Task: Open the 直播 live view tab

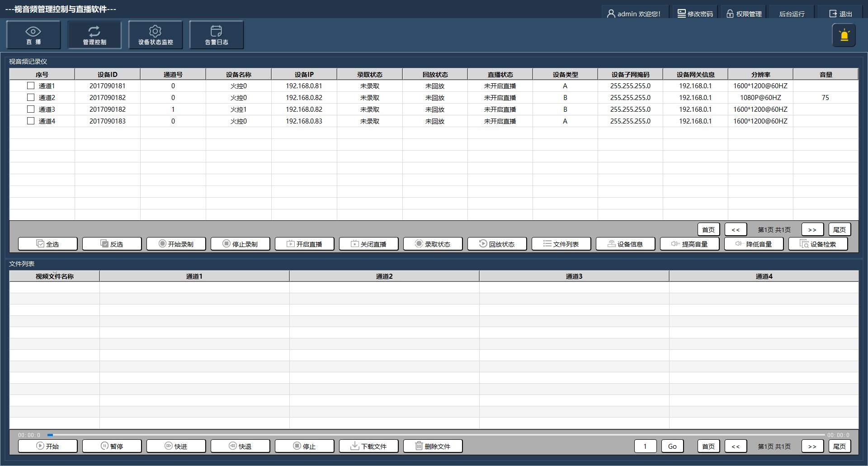Action: click(x=33, y=35)
